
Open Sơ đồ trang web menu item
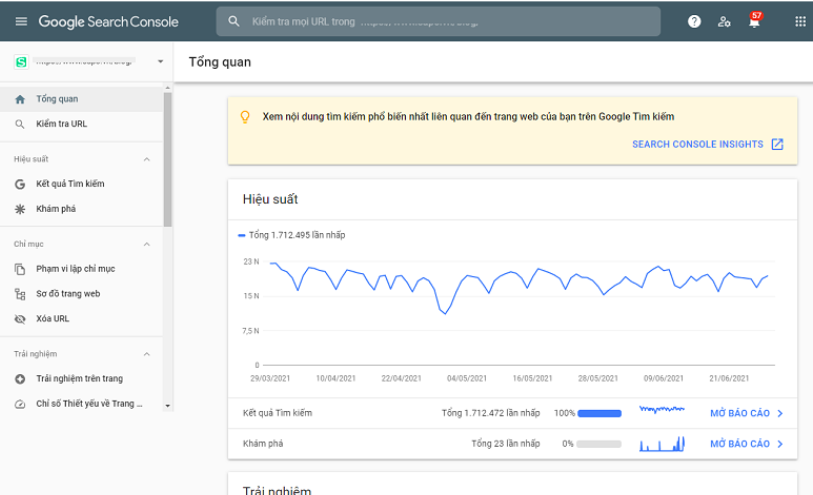click(x=81, y=294)
